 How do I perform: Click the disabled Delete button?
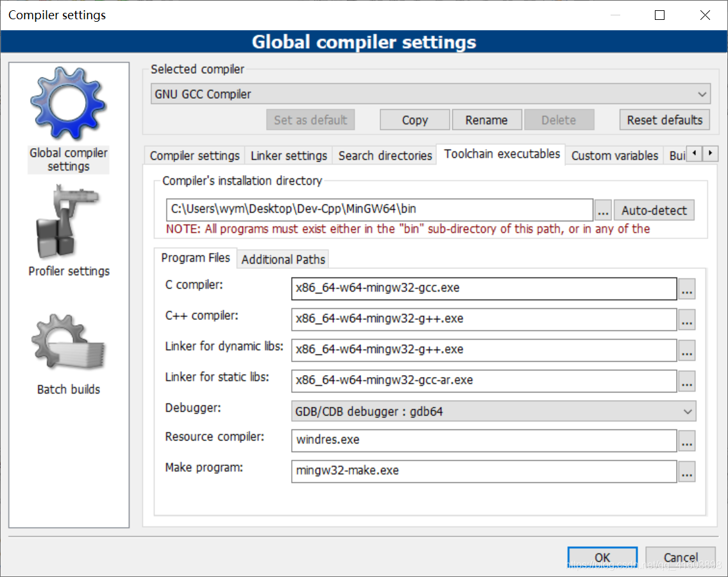pyautogui.click(x=559, y=121)
